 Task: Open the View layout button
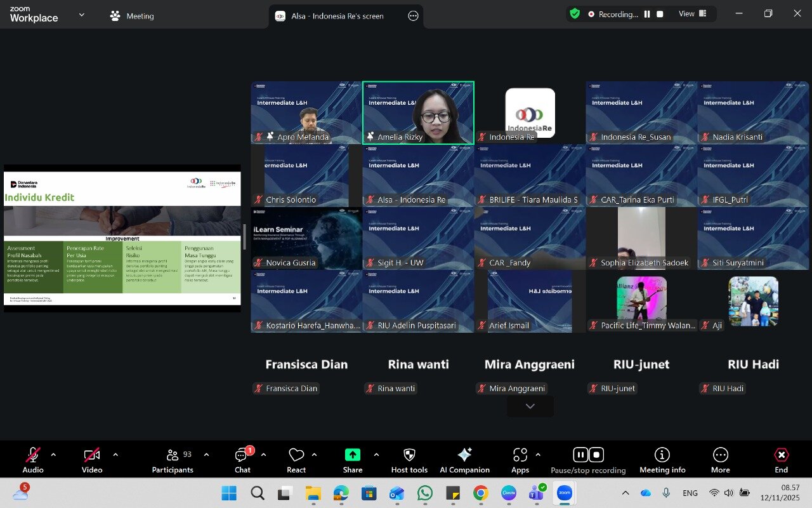click(692, 14)
